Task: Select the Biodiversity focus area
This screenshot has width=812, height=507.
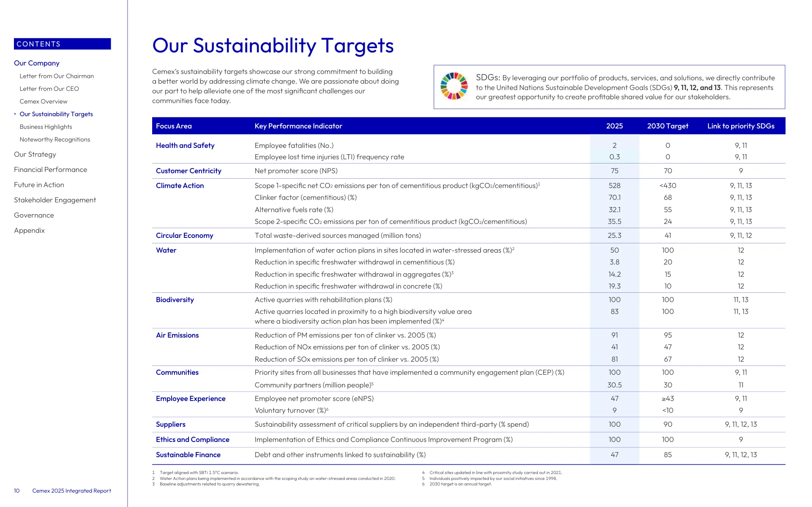Action: [175, 300]
